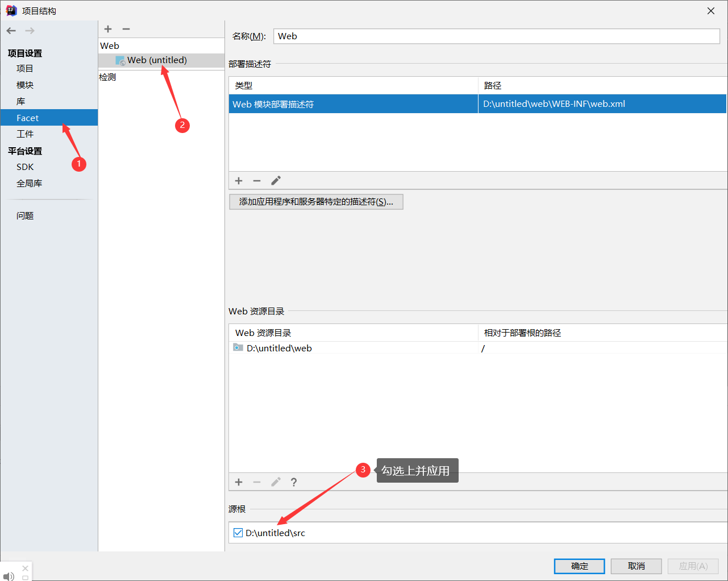Add a Web resource directory with the plus icon
The width and height of the screenshot is (728, 581).
click(238, 482)
